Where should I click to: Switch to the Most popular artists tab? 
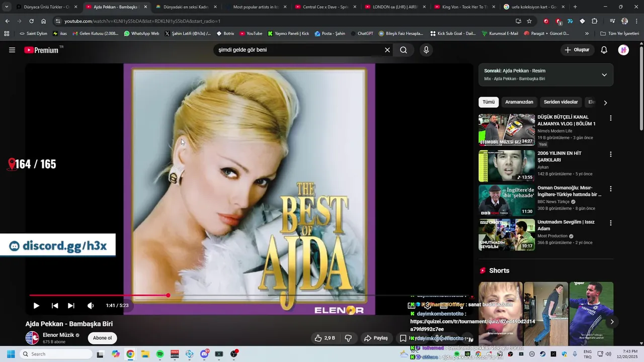click(256, 7)
